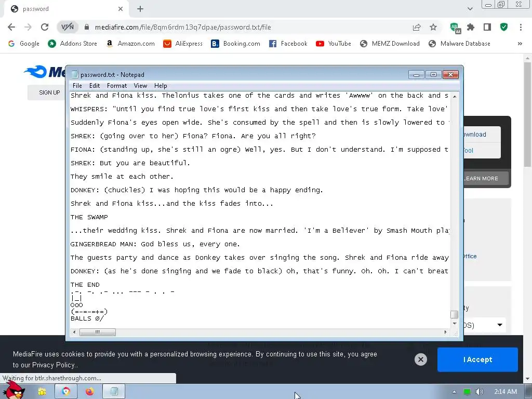Click the 2:14 AM taskbar clock
The width and height of the screenshot is (532, 399).
click(506, 392)
